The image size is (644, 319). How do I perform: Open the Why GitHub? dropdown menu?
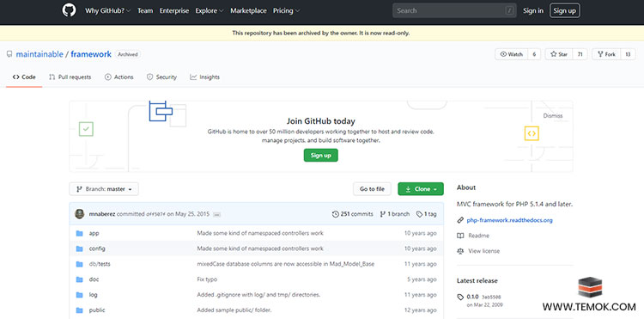pos(107,10)
